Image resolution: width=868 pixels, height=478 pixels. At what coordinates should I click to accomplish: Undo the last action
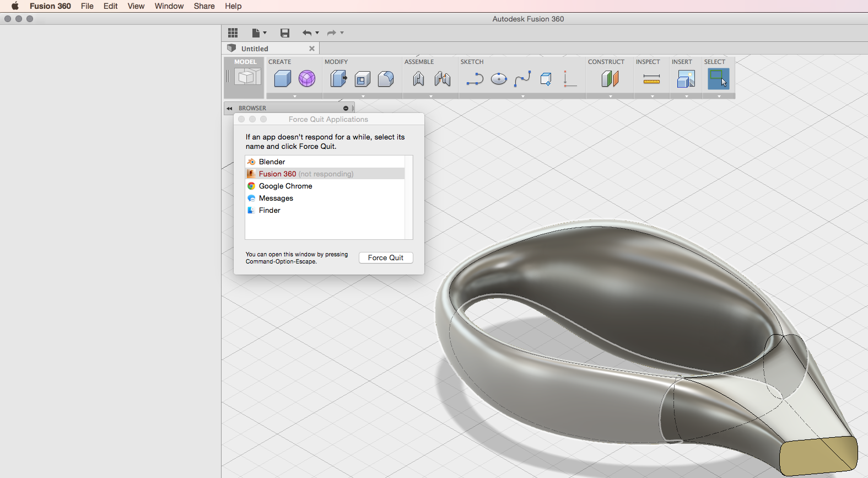tap(307, 33)
